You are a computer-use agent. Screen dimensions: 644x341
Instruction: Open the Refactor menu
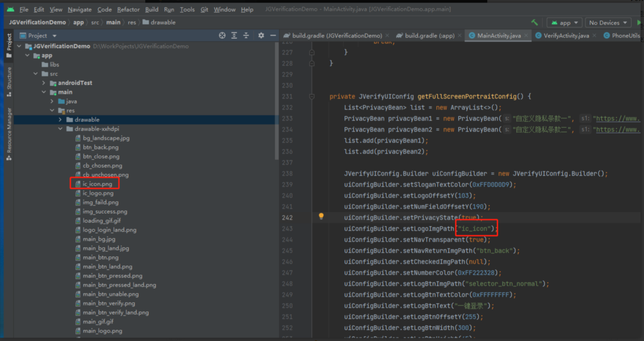128,9
